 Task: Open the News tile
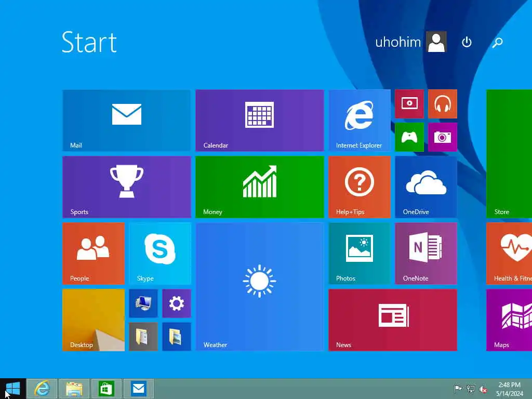point(393,320)
